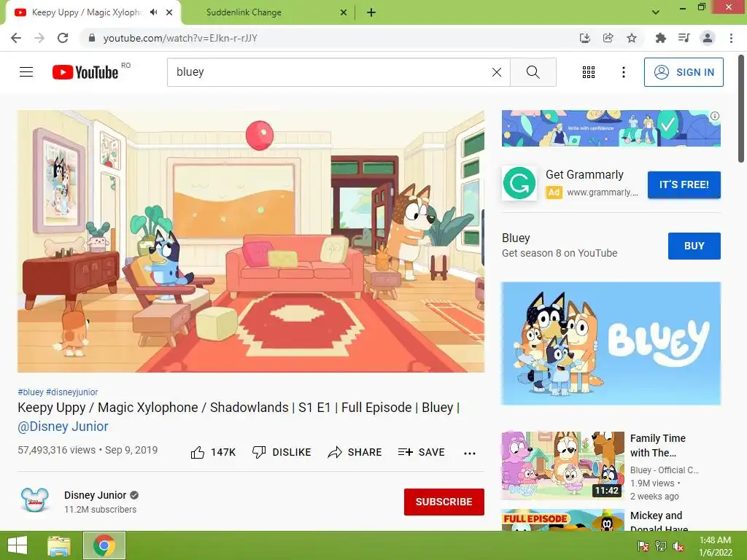Reload the page
The image size is (747, 560).
coord(63,38)
